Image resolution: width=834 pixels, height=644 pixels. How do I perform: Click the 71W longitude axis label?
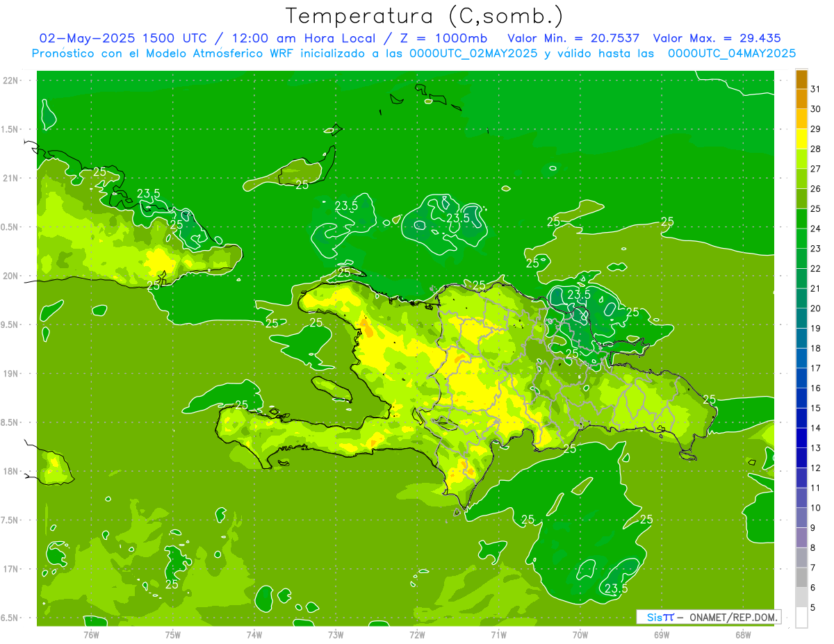[498, 634]
